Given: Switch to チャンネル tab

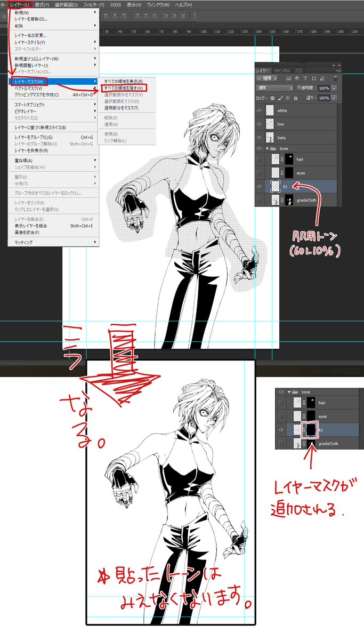Looking at the screenshot, I should (282, 70).
